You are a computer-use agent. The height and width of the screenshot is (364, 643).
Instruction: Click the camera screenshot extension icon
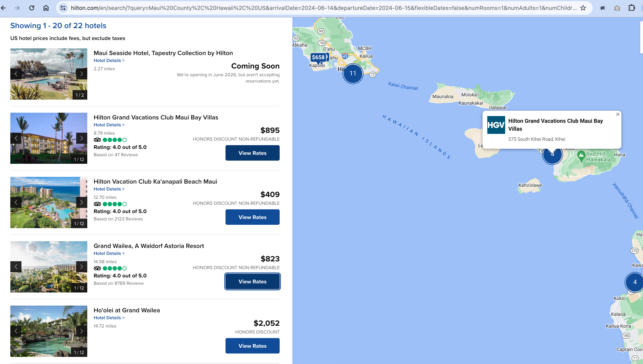click(x=617, y=8)
